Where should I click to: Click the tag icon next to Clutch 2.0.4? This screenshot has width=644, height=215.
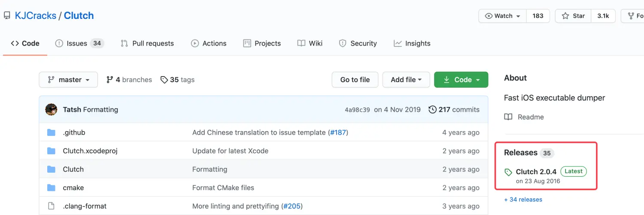(x=508, y=172)
